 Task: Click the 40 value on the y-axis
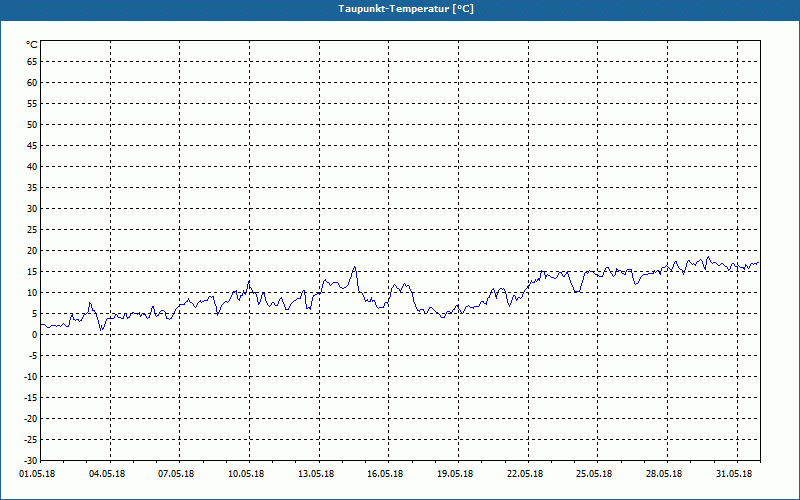click(x=32, y=167)
